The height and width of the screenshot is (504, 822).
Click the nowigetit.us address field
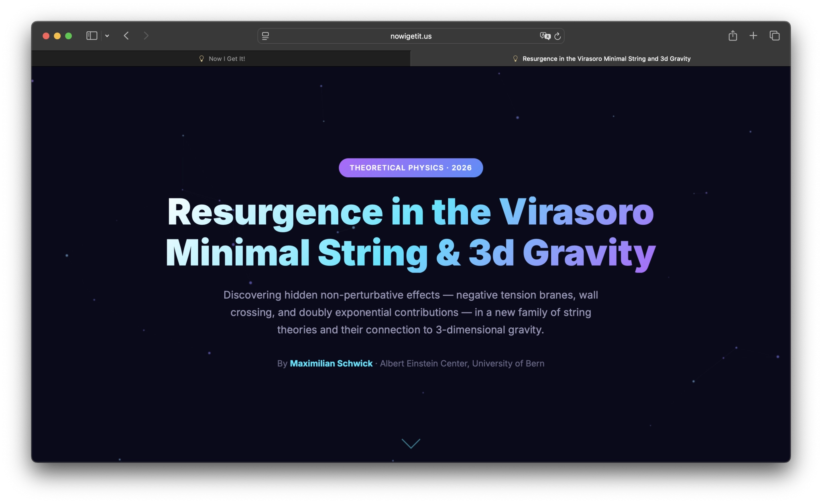(x=411, y=36)
